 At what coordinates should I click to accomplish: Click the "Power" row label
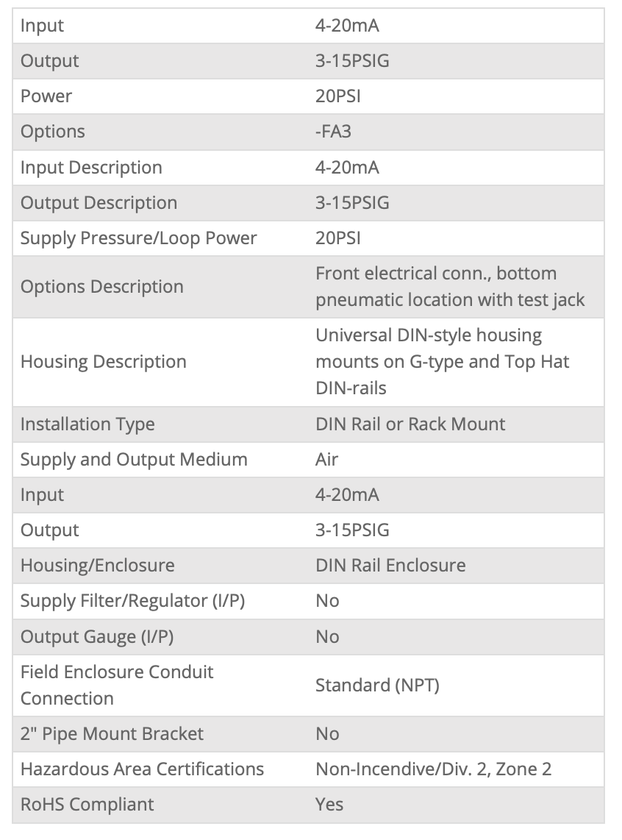(x=46, y=96)
